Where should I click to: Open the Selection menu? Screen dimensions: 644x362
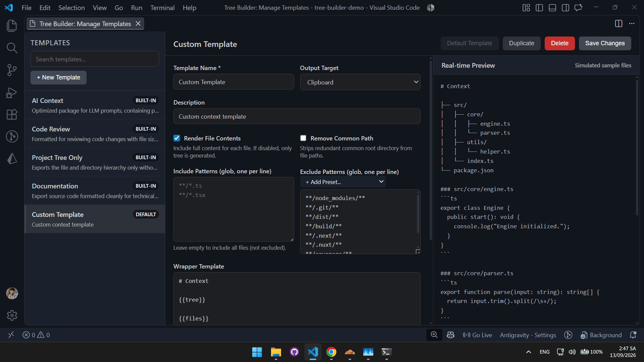pos(71,8)
